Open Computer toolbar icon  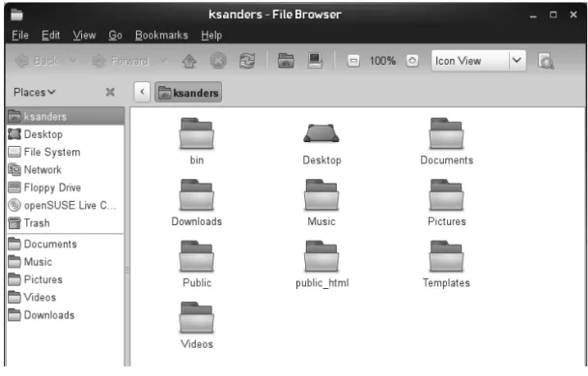click(x=315, y=61)
